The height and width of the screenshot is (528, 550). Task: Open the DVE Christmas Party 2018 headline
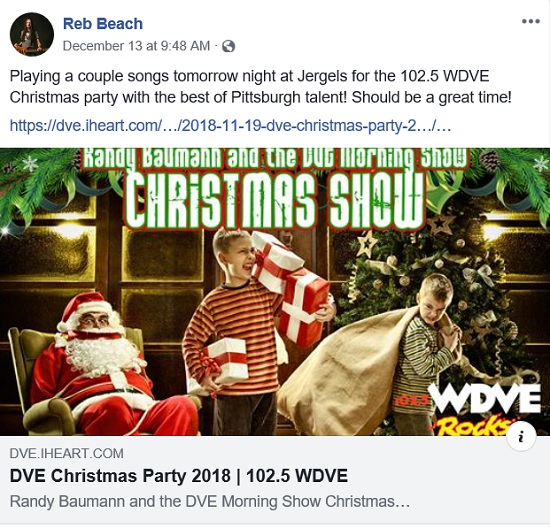(179, 476)
